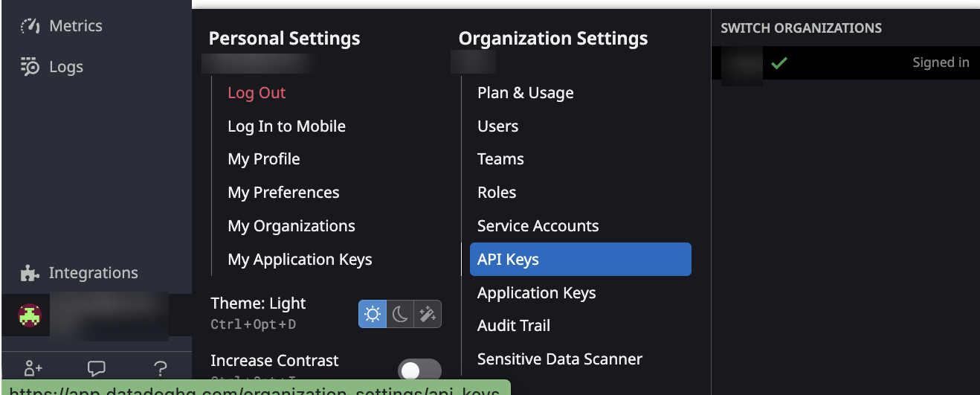Screen dimensions: 980x395
Task: Switch to dark theme moon button
Action: (x=400, y=315)
